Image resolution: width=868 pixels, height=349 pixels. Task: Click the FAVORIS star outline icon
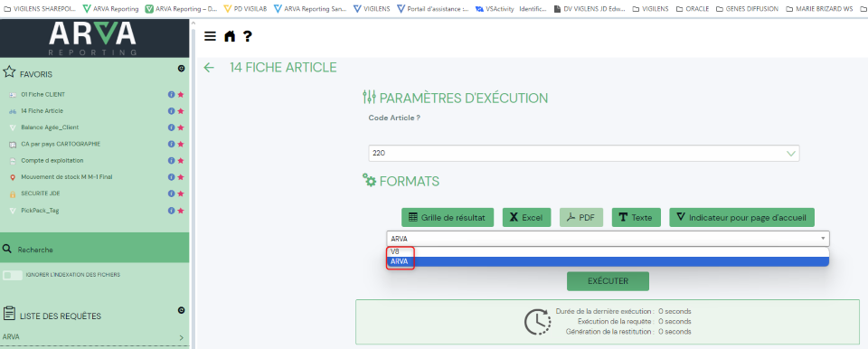[x=8, y=72]
